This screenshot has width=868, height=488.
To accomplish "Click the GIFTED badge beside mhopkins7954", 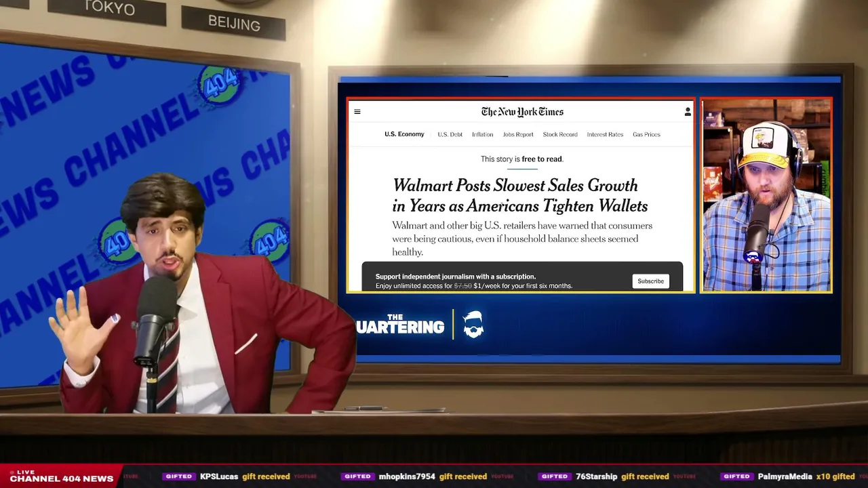I will (357, 476).
